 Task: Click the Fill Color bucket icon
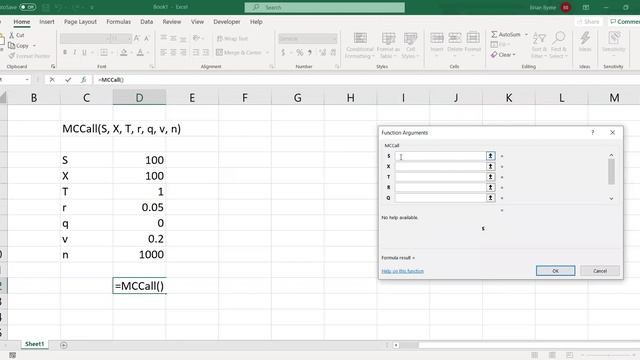[x=123, y=53]
